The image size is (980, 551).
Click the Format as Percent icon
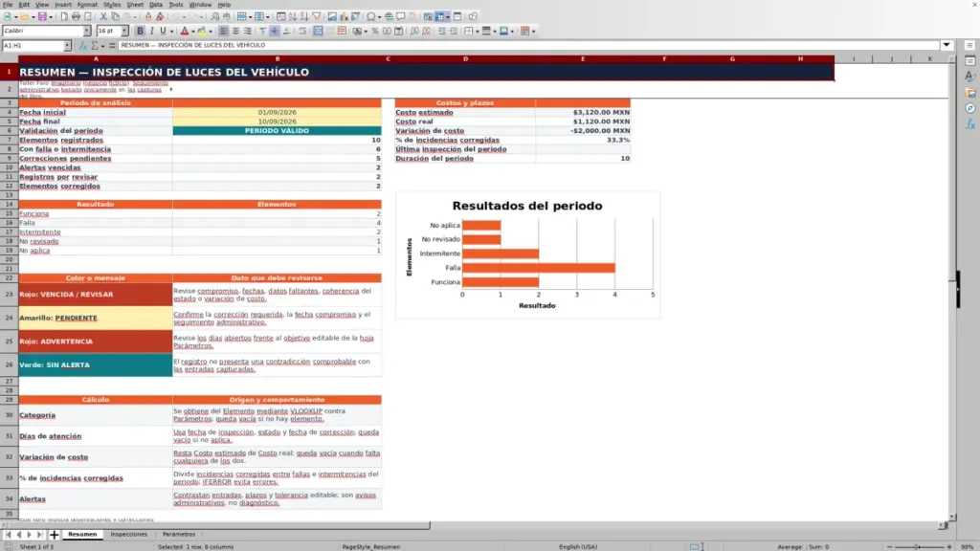click(375, 32)
